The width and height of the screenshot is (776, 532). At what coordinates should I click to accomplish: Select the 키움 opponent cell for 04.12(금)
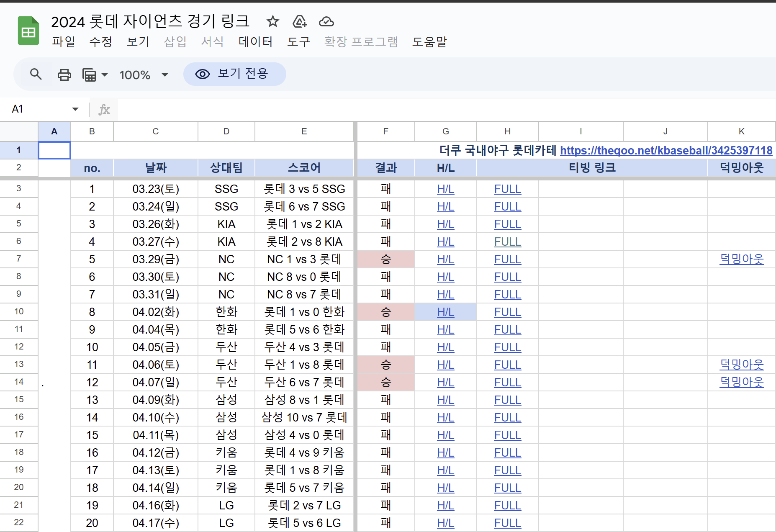226,452
